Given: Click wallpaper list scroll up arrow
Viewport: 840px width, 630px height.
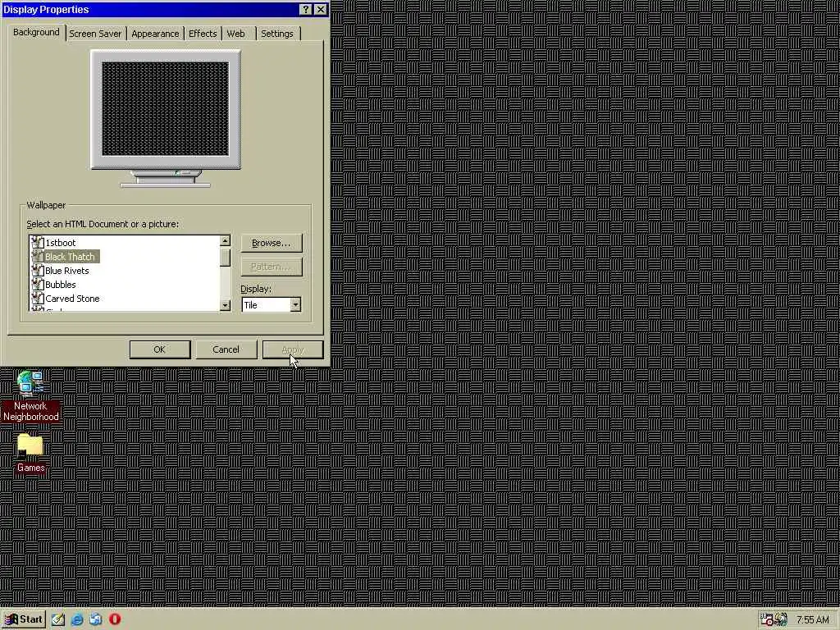Looking at the screenshot, I should pos(225,241).
